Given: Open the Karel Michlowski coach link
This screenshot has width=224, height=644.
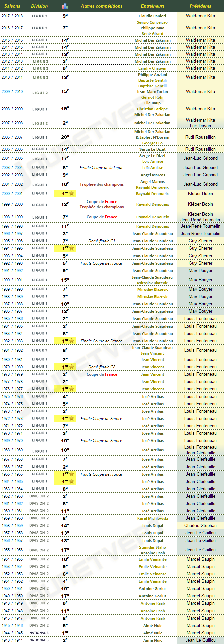Looking at the screenshot, I should [x=153, y=518].
